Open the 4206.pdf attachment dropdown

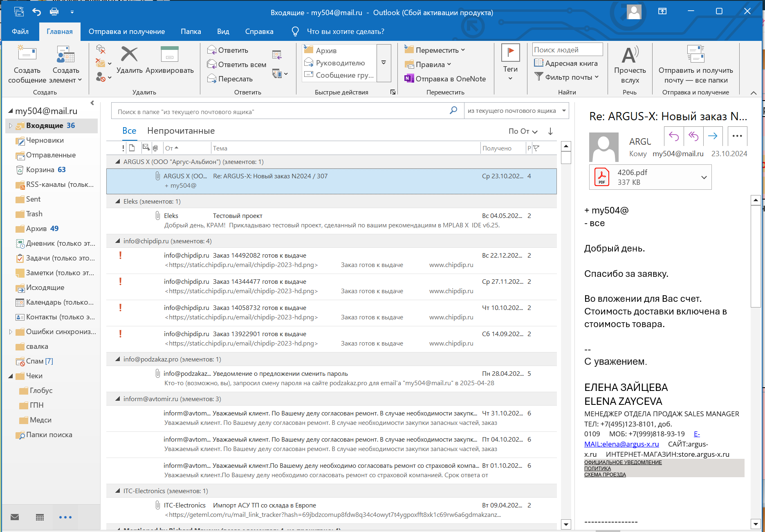pos(704,177)
